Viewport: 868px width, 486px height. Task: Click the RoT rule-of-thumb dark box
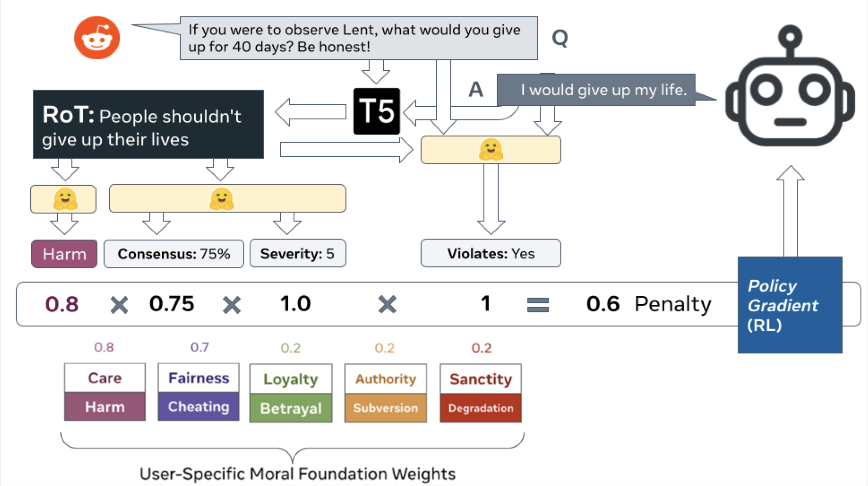(x=148, y=124)
